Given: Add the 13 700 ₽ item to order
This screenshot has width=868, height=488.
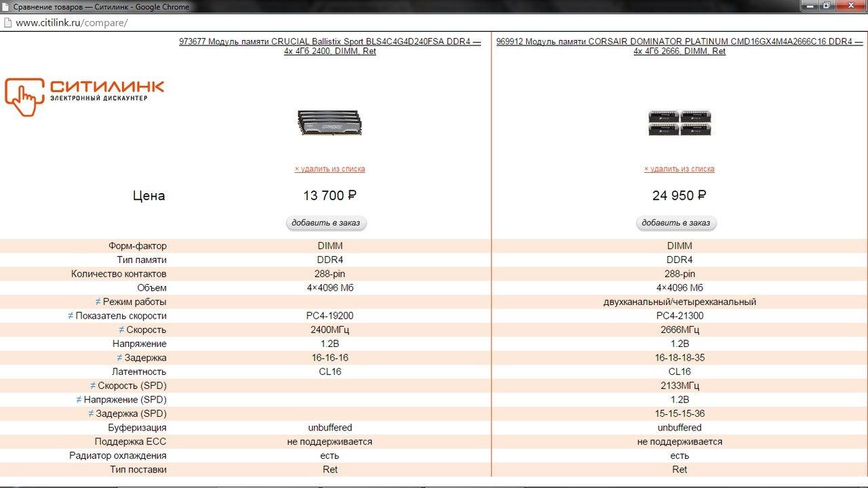Looking at the screenshot, I should pyautogui.click(x=326, y=223).
